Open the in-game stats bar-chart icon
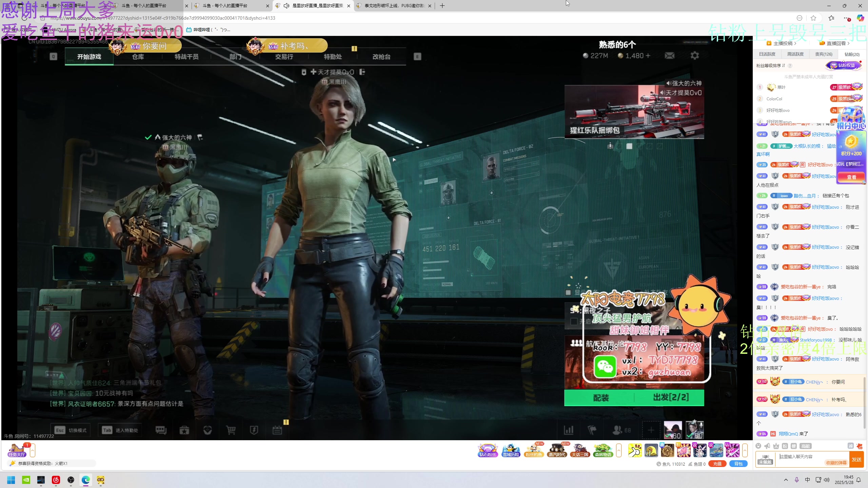Viewport: 868px width, 488px height. tap(569, 430)
